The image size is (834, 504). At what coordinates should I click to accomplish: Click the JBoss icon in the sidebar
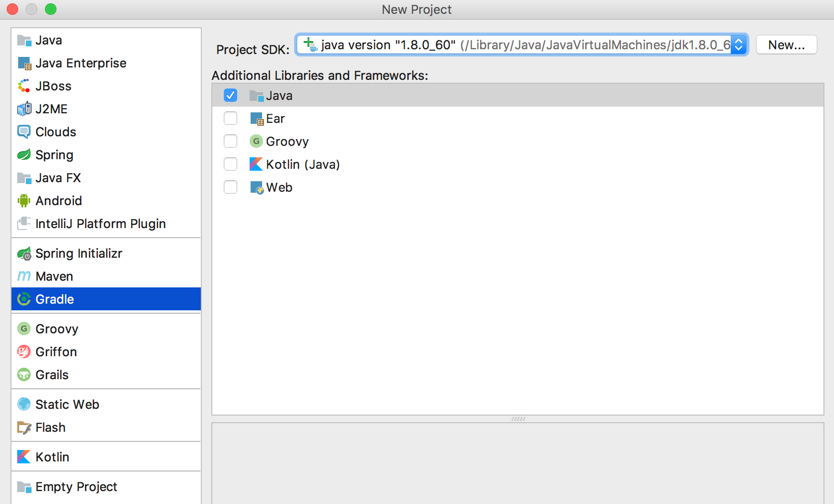[23, 86]
